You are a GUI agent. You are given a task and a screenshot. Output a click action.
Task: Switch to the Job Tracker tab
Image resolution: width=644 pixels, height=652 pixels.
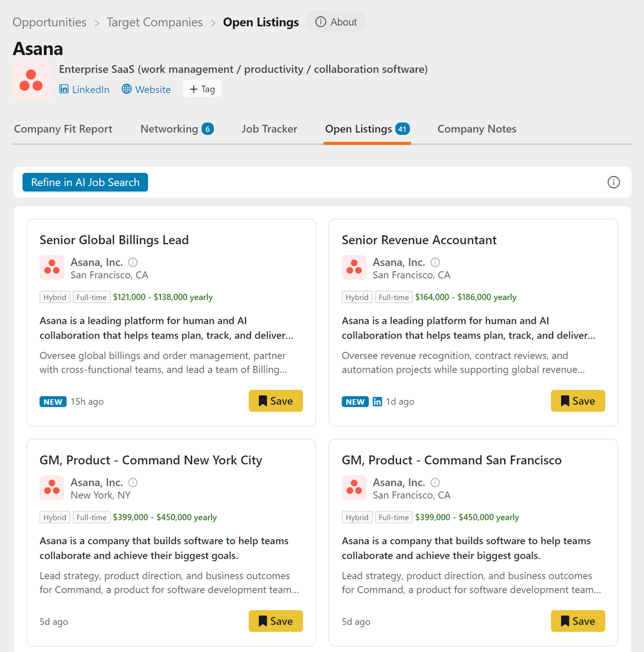pos(269,129)
